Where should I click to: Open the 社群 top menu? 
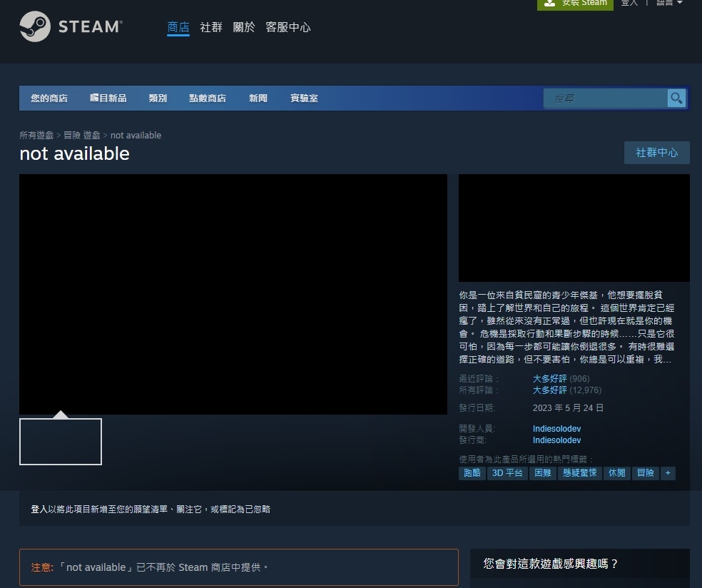coord(211,27)
